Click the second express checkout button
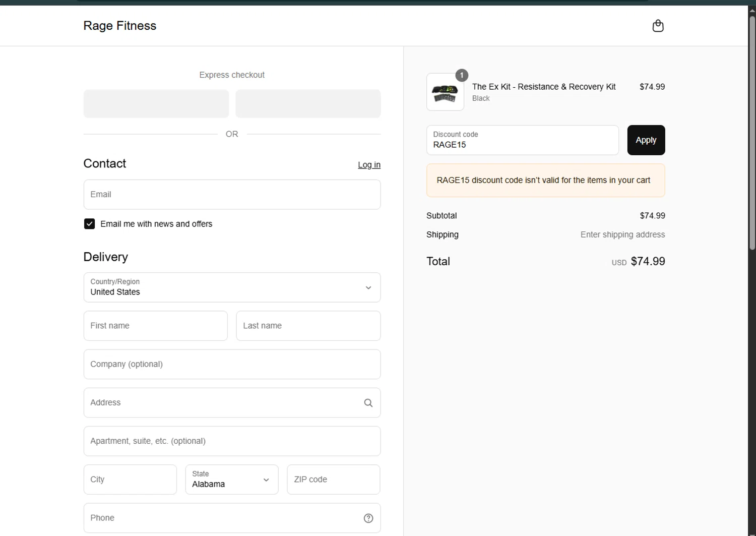This screenshot has width=756, height=536. [308, 104]
